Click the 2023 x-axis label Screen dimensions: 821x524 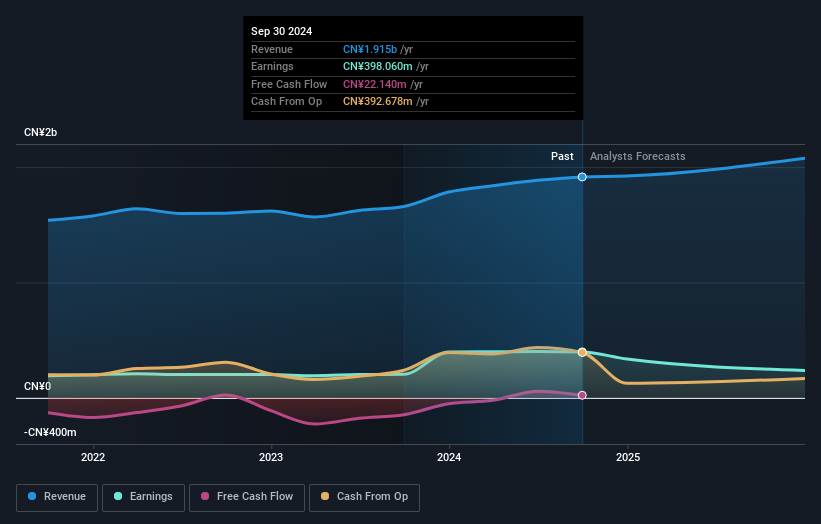[x=271, y=457]
